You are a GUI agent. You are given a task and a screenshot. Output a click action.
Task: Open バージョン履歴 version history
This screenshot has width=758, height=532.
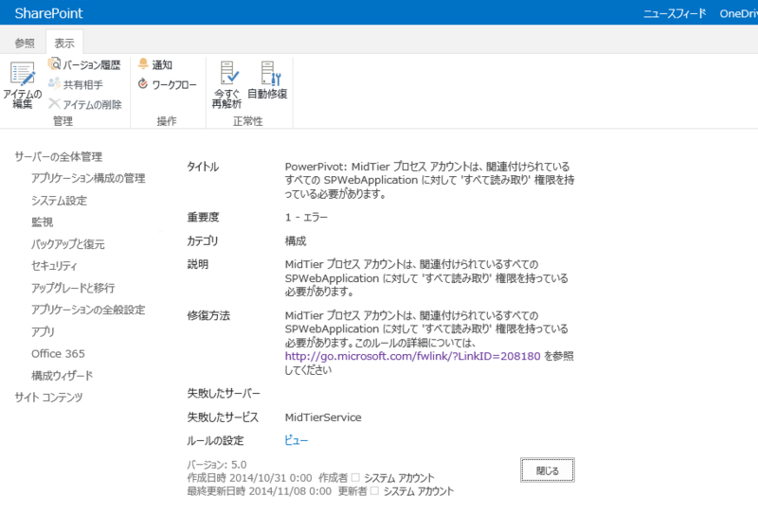(x=84, y=64)
